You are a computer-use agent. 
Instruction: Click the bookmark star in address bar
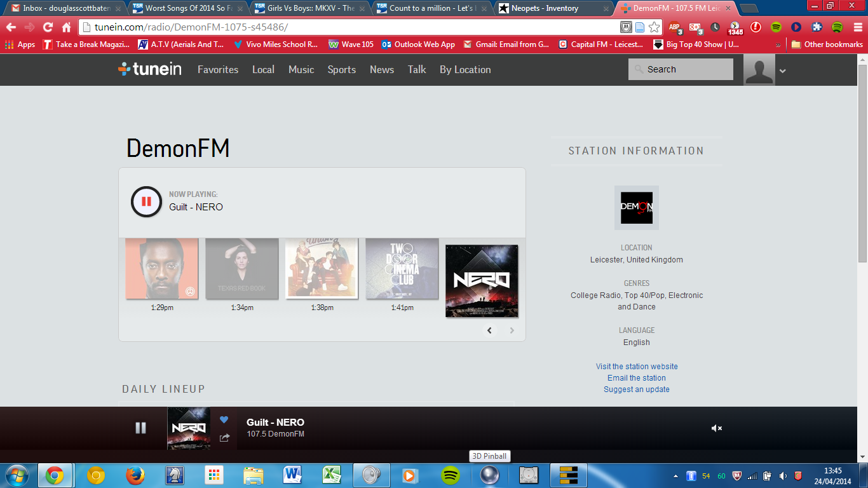pos(654,27)
